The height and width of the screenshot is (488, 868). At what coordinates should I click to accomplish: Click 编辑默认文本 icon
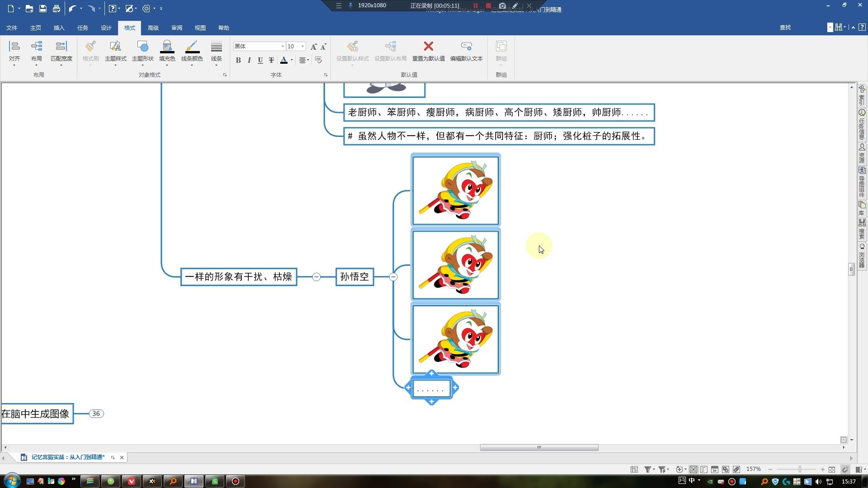pos(466,46)
